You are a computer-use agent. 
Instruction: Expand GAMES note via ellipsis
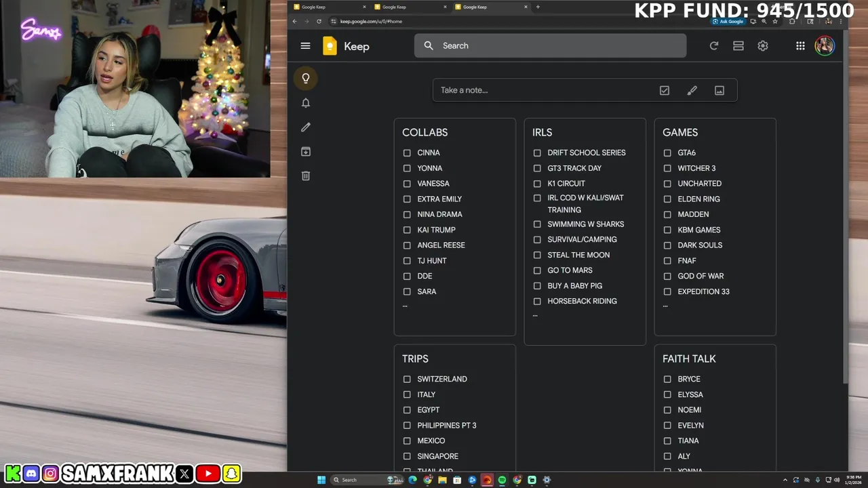pyautogui.click(x=665, y=306)
